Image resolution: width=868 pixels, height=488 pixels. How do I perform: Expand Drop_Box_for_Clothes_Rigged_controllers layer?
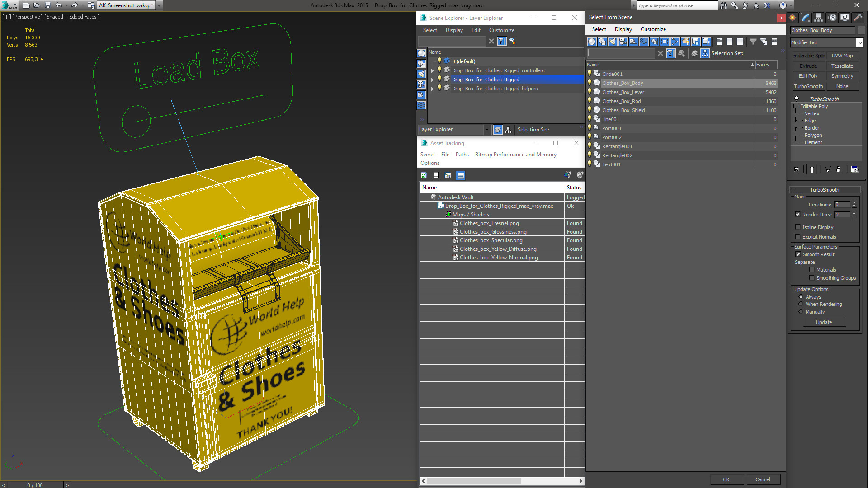coord(432,70)
